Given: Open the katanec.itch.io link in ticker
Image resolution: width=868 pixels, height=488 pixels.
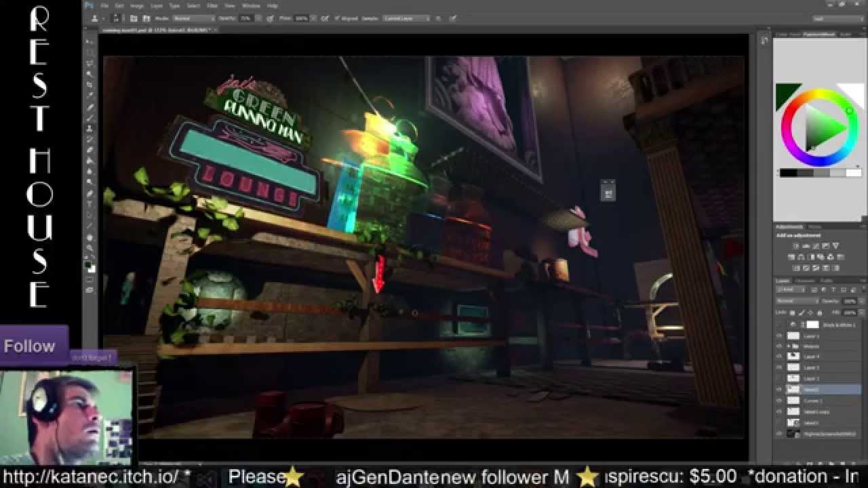Looking at the screenshot, I should [91, 476].
